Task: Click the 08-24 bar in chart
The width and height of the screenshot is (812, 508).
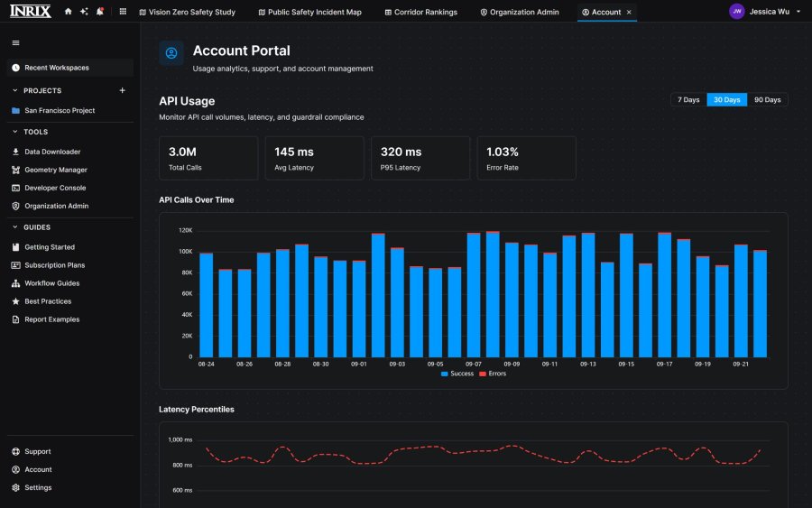Action: pyautogui.click(x=206, y=305)
